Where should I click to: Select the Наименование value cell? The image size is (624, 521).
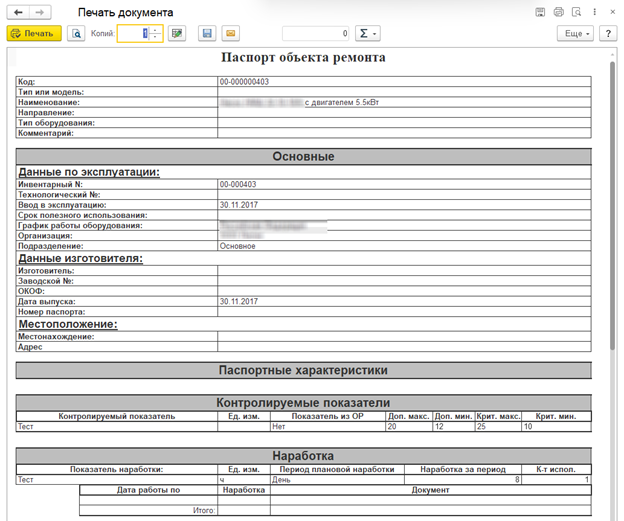(404, 102)
